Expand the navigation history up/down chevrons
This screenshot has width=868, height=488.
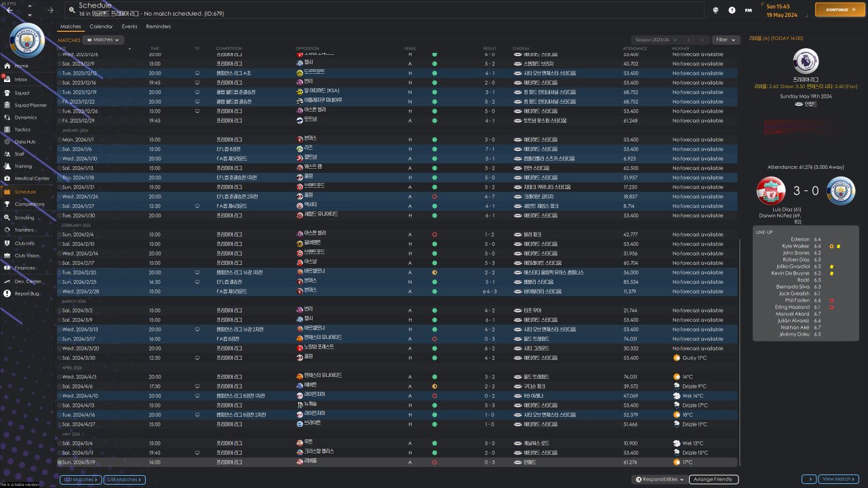point(30,10)
